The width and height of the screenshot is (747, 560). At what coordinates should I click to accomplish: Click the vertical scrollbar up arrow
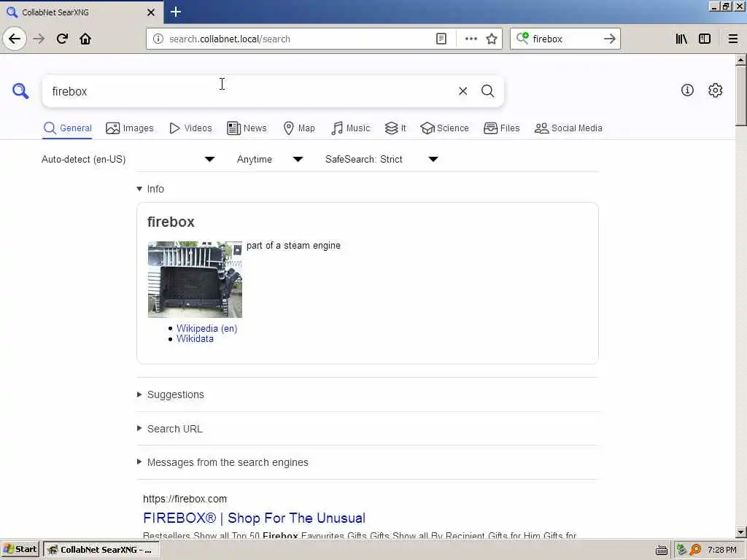coord(740,60)
